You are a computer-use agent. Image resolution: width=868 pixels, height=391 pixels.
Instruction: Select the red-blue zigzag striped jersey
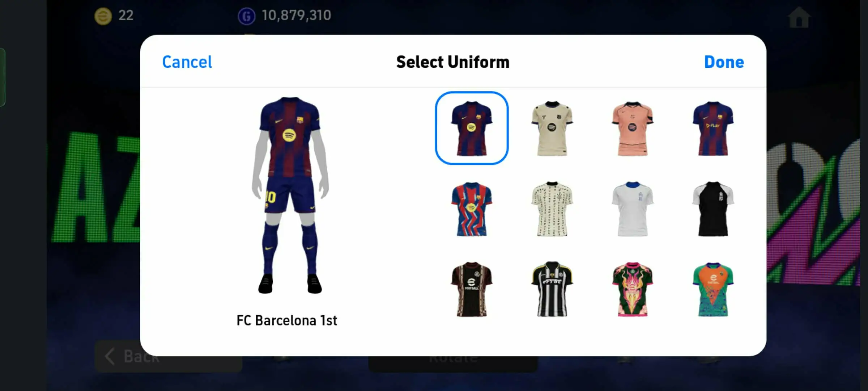[x=472, y=209]
